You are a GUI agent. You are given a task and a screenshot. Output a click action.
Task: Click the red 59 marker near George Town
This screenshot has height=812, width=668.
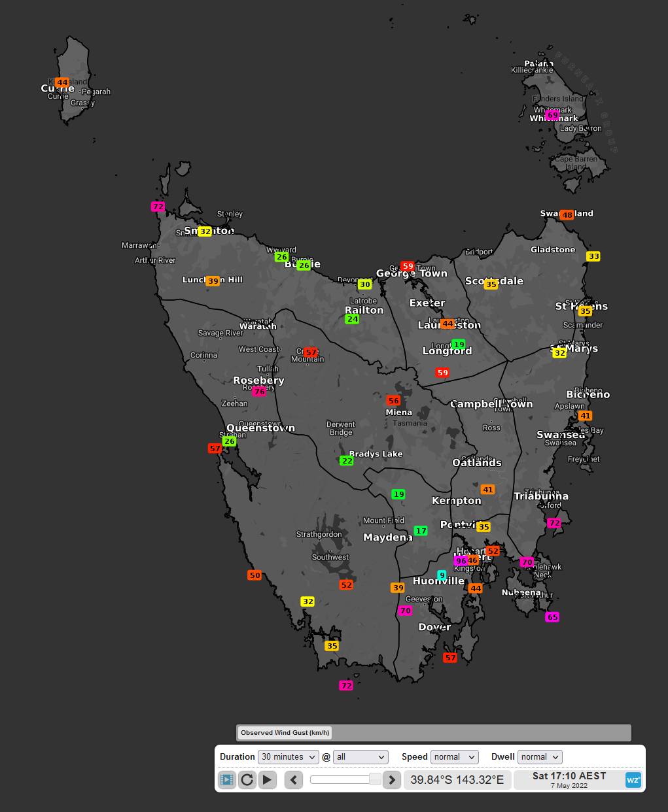408,266
